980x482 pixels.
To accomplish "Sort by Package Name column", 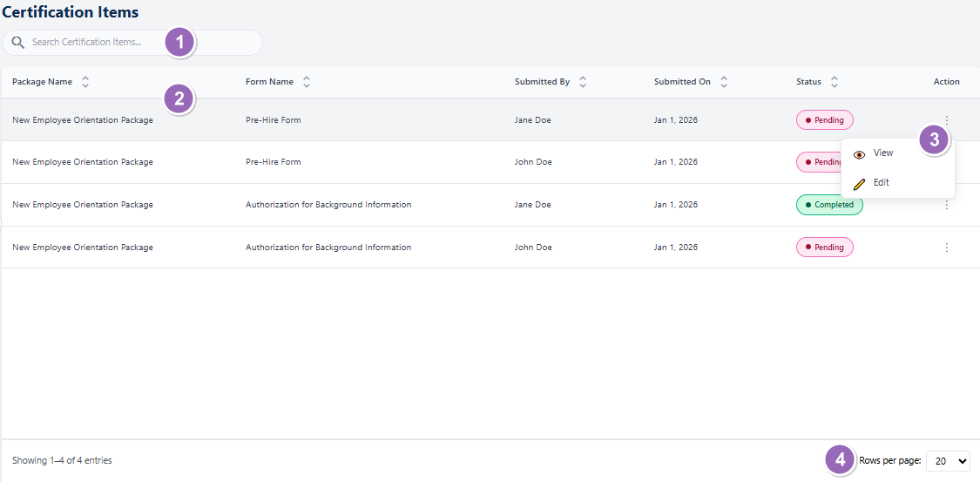I will pos(85,82).
